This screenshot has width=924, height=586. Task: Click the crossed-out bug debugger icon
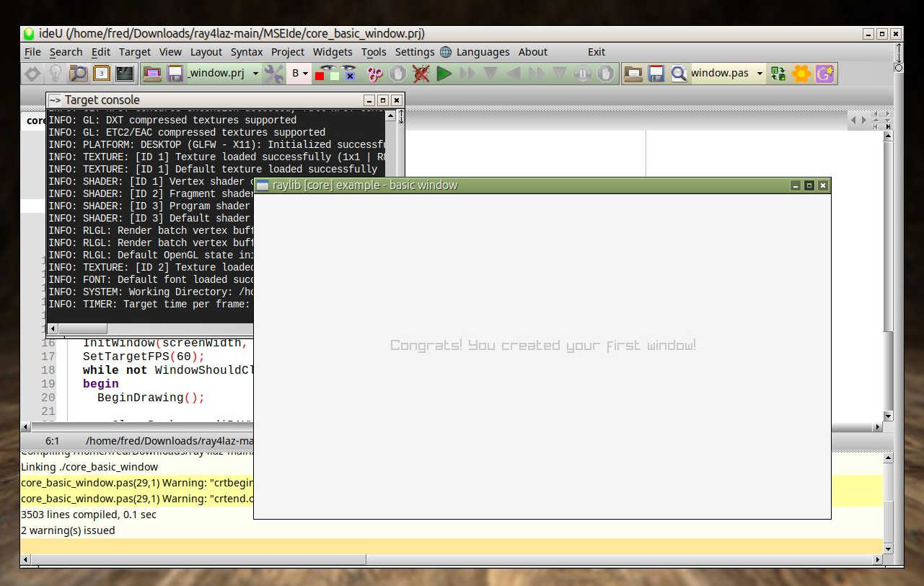pos(421,74)
